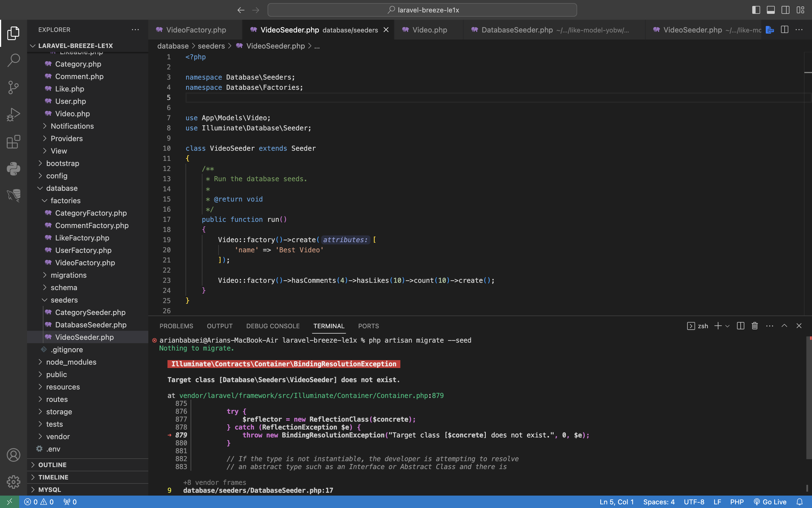Open the OUTPUT panel tab

coord(219,326)
